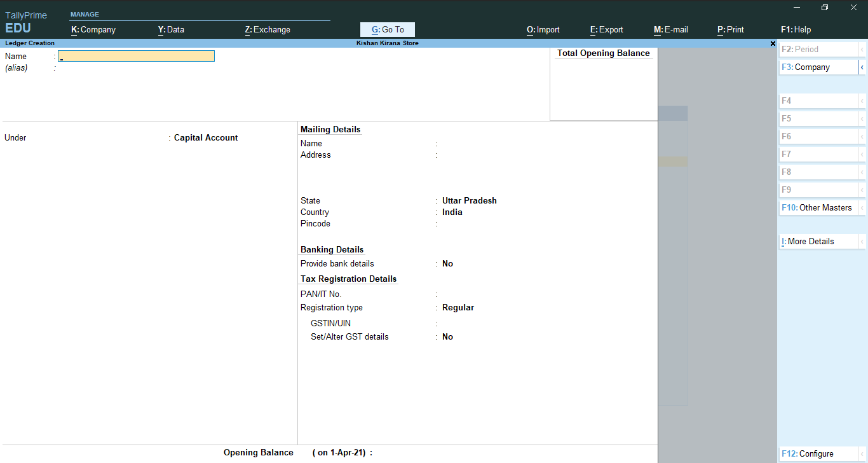Click the disabled F6 button

[818, 137]
